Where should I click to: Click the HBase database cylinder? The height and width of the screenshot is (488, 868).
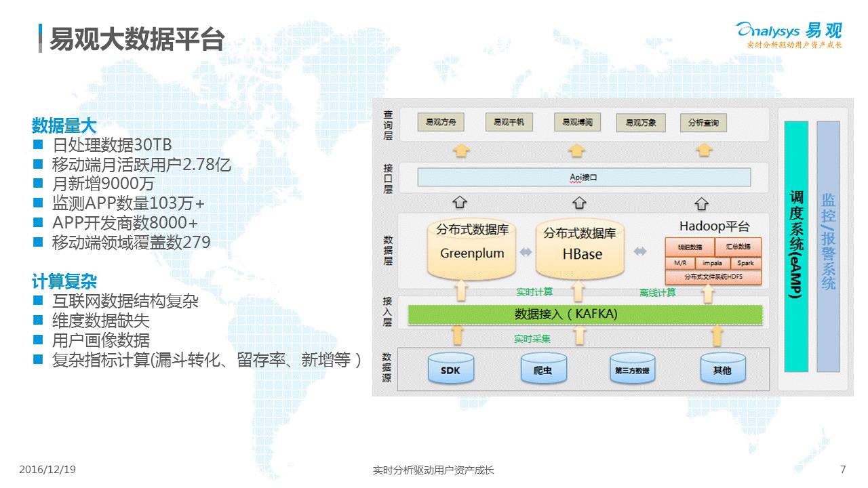coord(580,248)
